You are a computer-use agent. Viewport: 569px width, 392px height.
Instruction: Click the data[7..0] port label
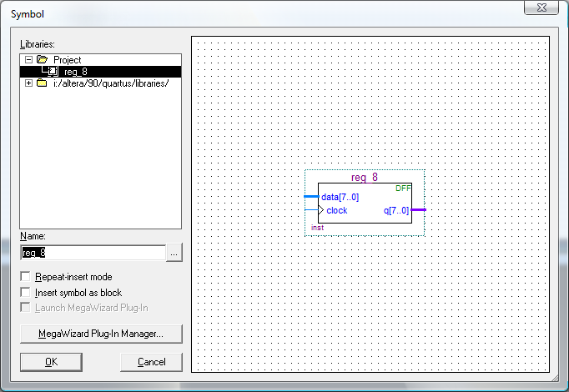pos(340,197)
